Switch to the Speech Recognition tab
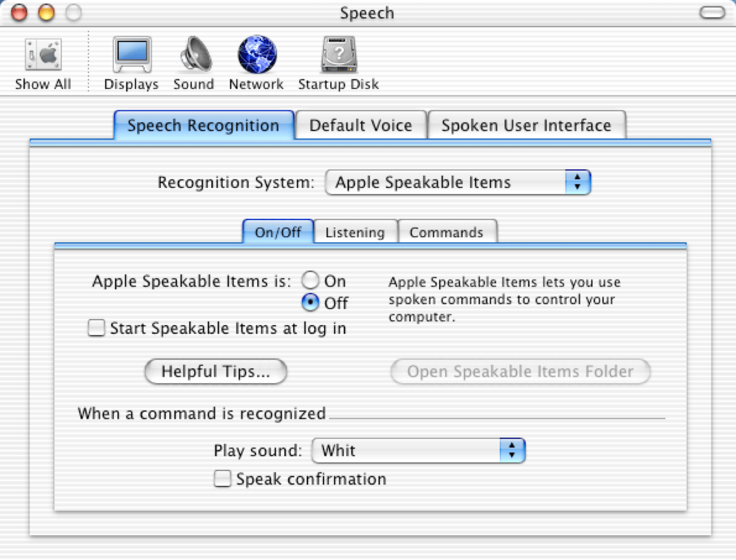 click(x=204, y=125)
